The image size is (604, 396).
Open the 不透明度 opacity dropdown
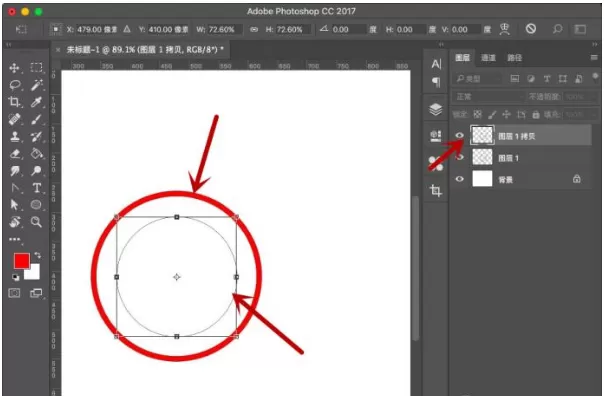(x=581, y=97)
